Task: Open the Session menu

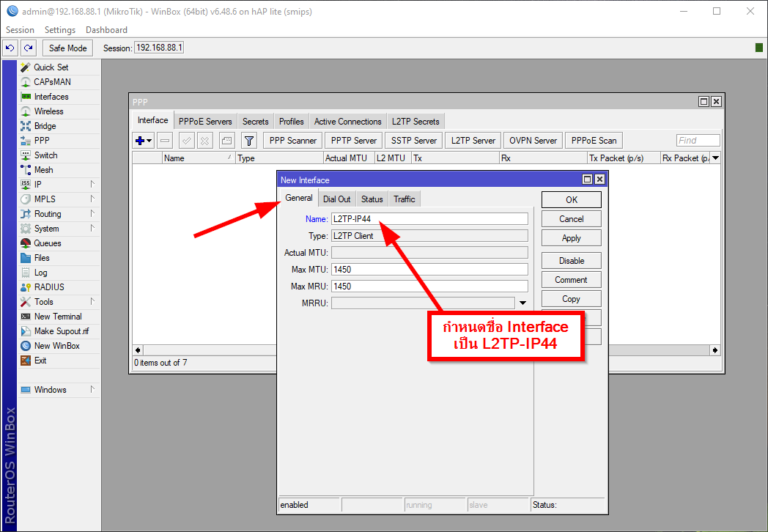Action: pyautogui.click(x=20, y=30)
